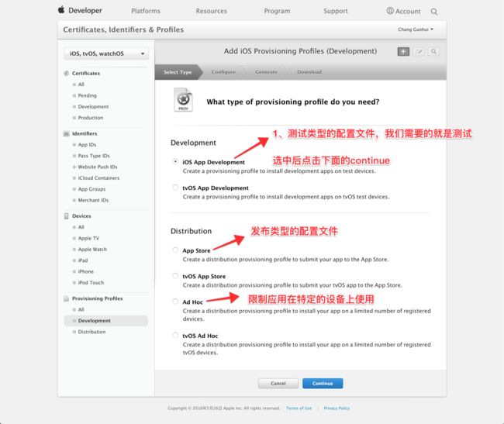
Task: Open iPad devices
Action: pos(83,260)
